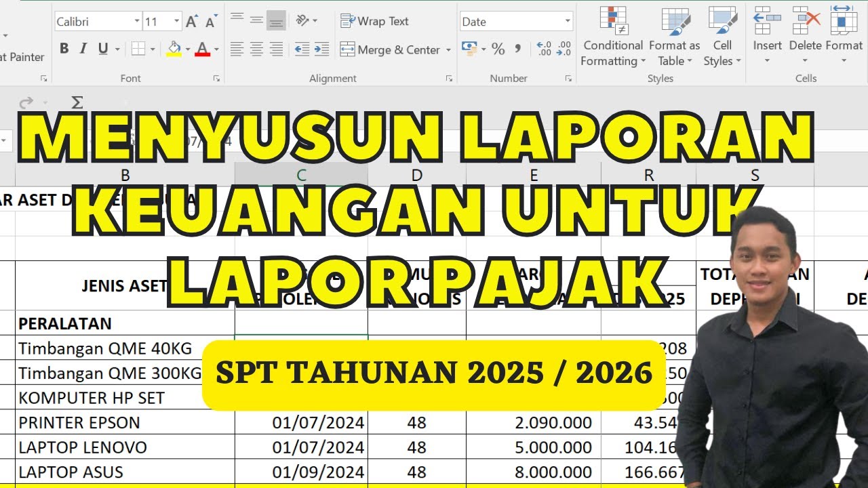Click the Decrease Font Size icon
This screenshot has width=868, height=488.
pyautogui.click(x=211, y=22)
